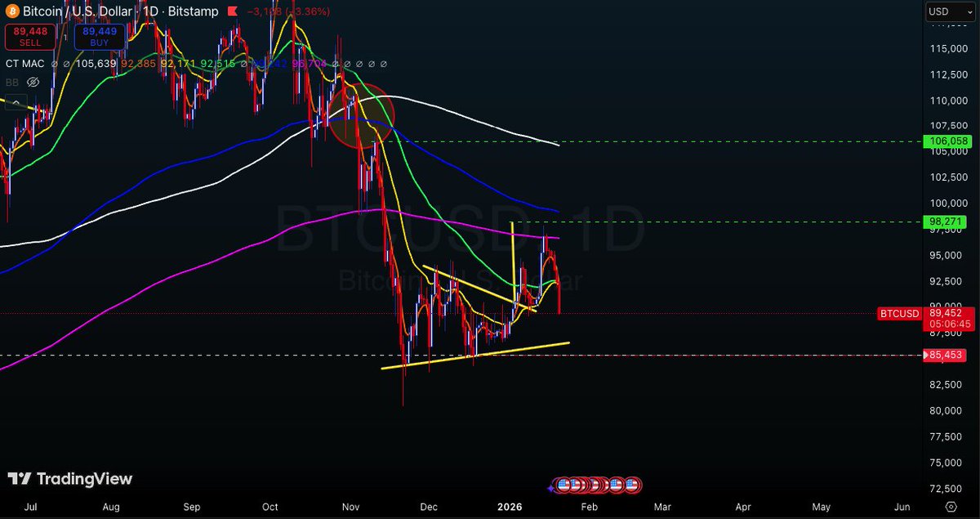The width and height of the screenshot is (980, 519).
Task: Click the Jul label on time axis
Action: [x=30, y=506]
